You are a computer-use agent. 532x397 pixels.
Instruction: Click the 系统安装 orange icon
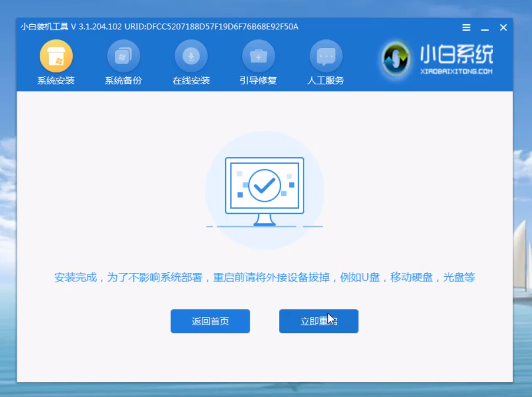click(56, 56)
